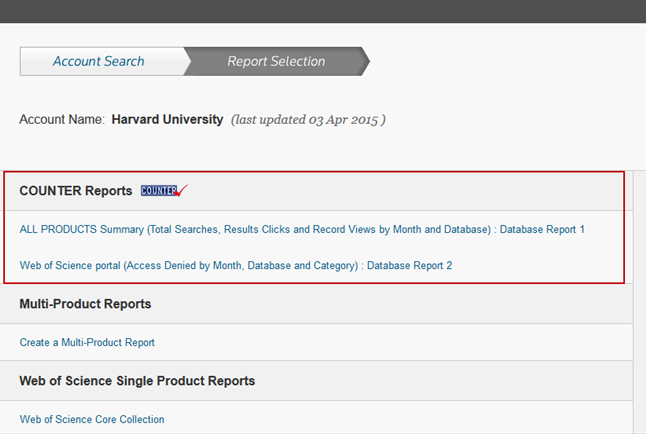Click the 'Account Name:' label
Viewport: 646px width, 434px height.
pos(62,119)
